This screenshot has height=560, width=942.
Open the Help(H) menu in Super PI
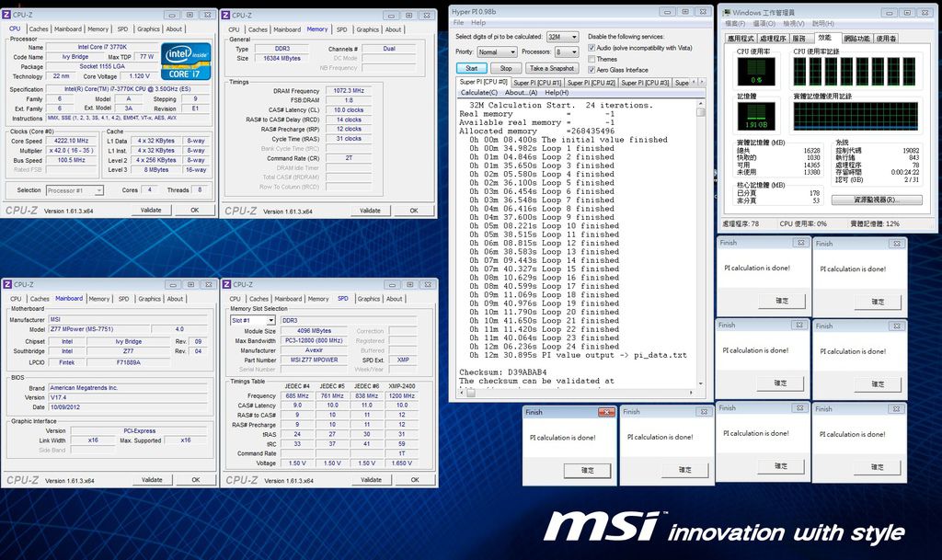pyautogui.click(x=557, y=93)
